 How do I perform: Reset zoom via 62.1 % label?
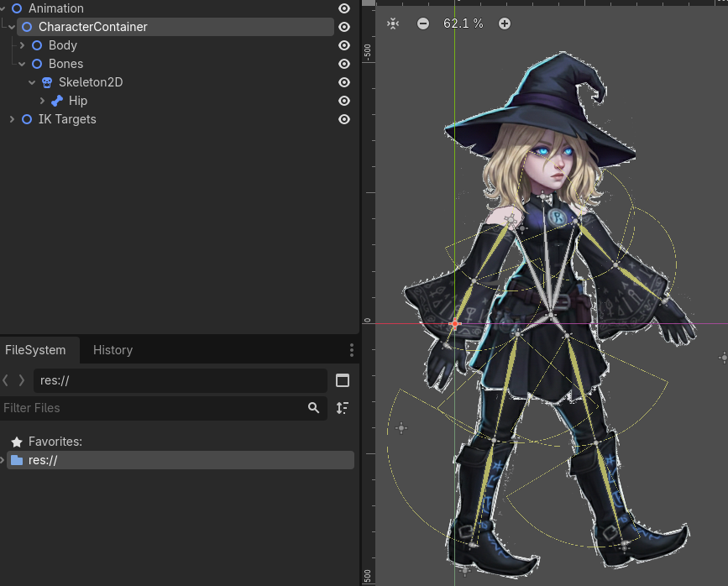coord(464,24)
